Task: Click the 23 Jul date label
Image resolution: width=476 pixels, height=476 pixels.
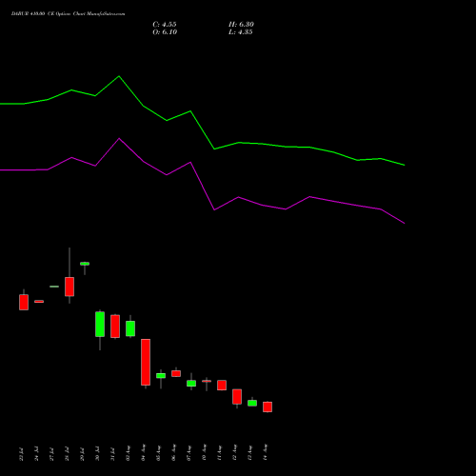Action: pos(21,454)
